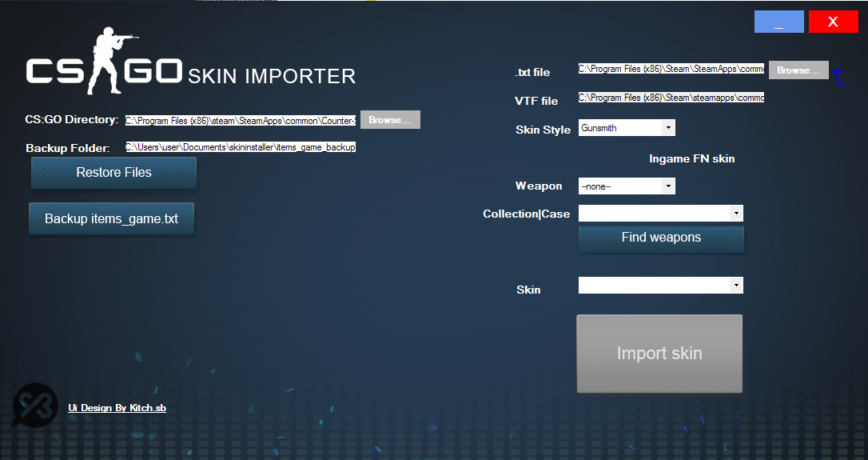
Task: Click the Weapon label
Action: coord(539,186)
